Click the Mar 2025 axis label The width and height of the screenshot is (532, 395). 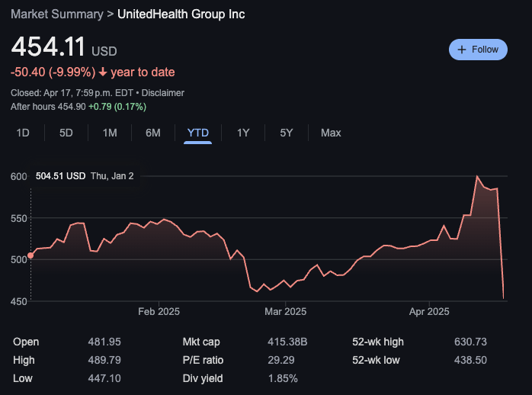pyautogui.click(x=285, y=312)
